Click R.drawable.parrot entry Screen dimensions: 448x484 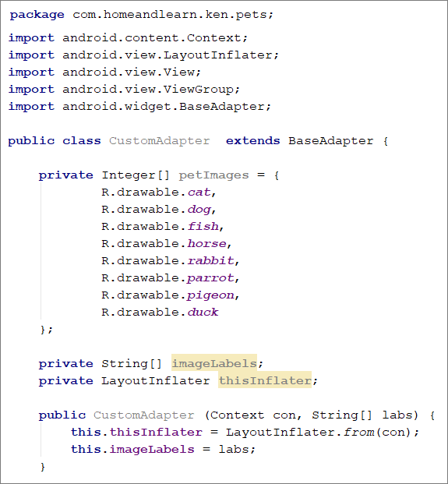click(171, 278)
